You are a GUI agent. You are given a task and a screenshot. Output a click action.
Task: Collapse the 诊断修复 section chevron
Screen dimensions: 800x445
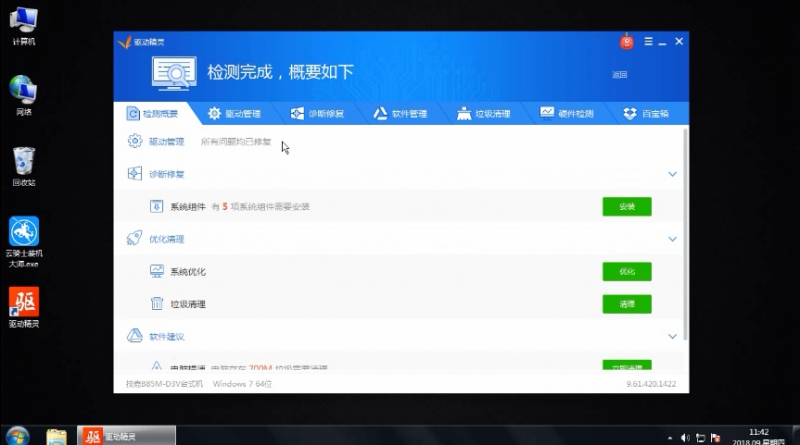[x=672, y=174]
